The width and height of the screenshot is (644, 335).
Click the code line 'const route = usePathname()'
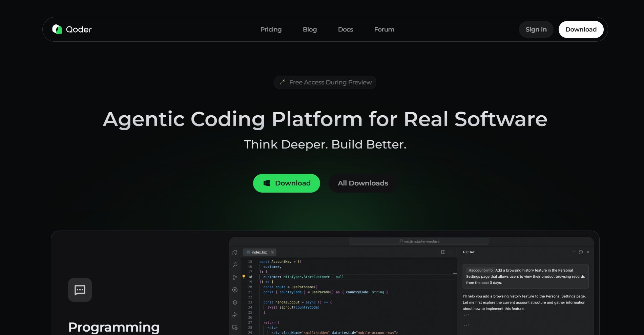290,287
